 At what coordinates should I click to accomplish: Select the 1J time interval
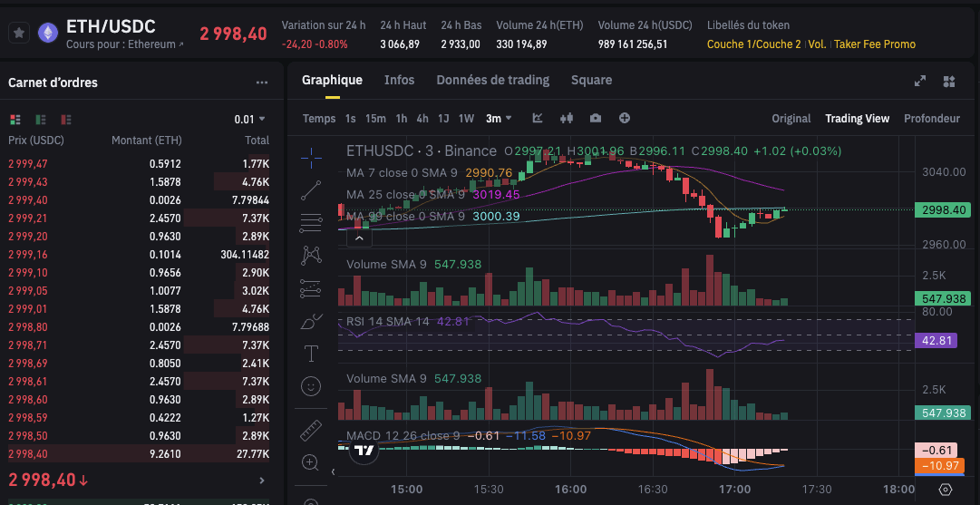pos(443,118)
